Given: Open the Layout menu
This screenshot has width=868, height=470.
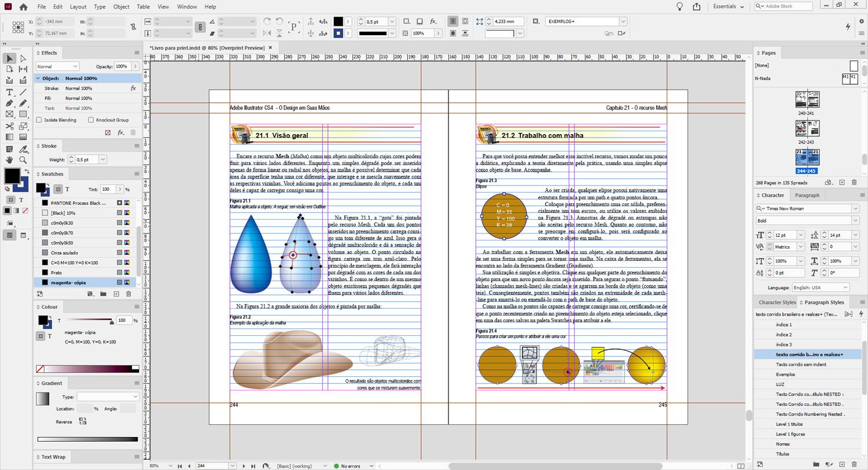Looking at the screenshot, I should point(78,7).
